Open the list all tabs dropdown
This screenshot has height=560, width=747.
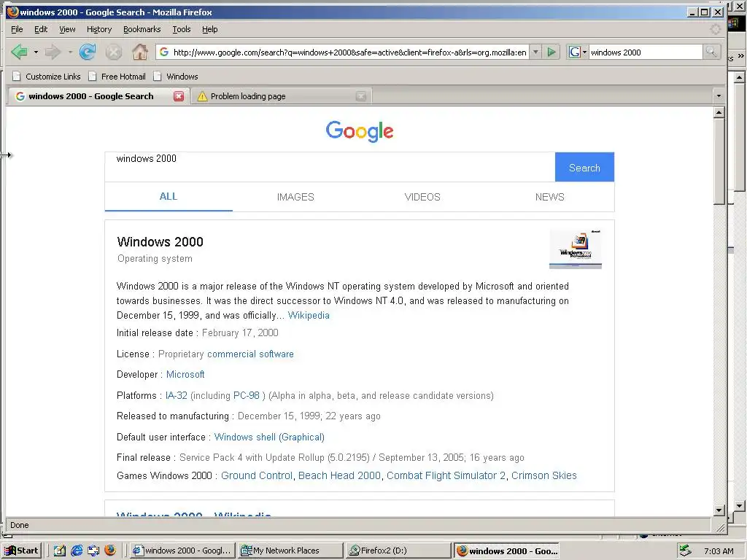[x=719, y=96]
